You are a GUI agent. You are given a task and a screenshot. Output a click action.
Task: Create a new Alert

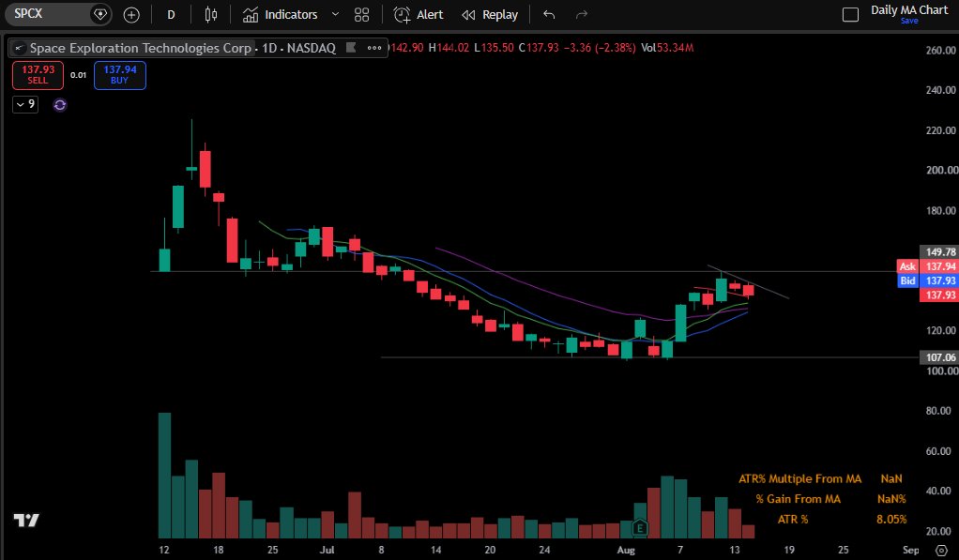419,15
